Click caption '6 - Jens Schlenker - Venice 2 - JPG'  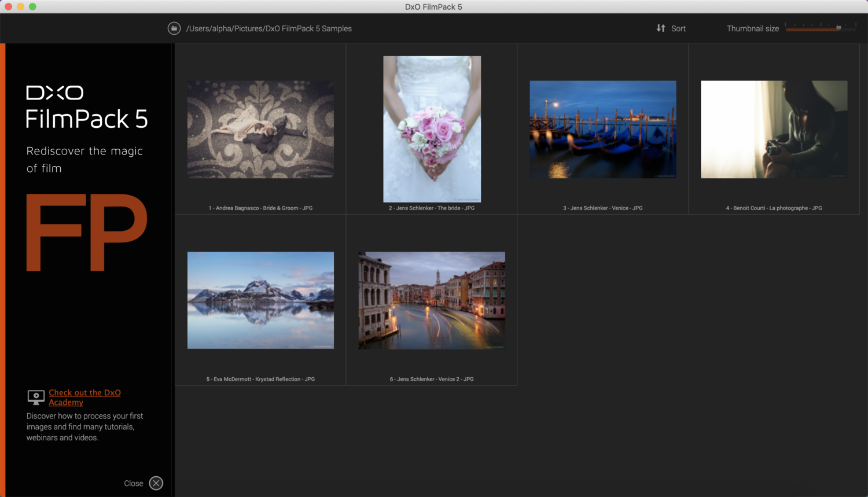pos(432,379)
